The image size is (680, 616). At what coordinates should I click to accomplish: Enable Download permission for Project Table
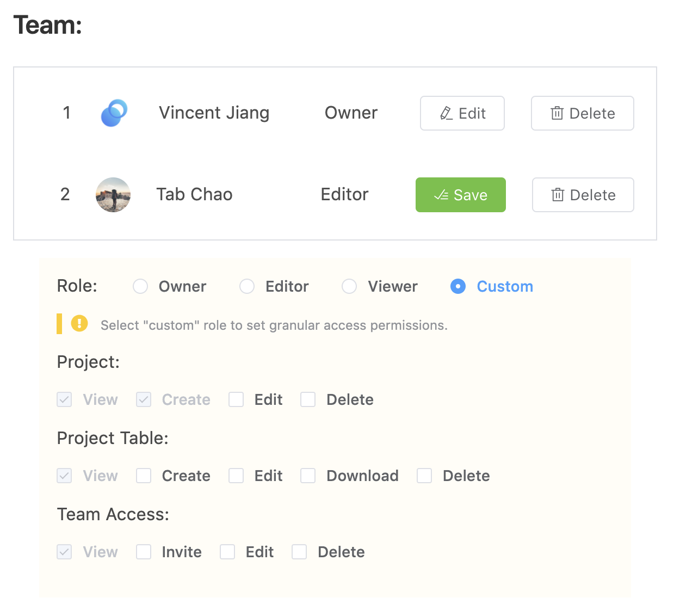pyautogui.click(x=308, y=476)
